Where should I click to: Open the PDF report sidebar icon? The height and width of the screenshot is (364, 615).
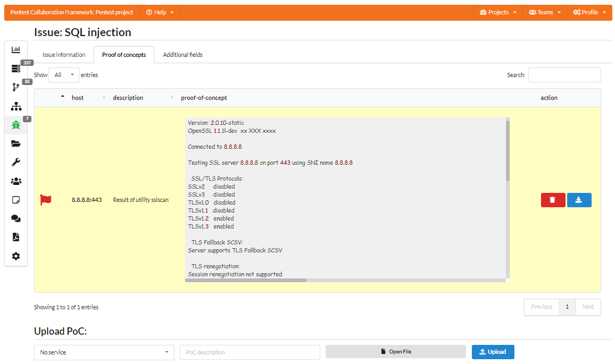[15, 237]
